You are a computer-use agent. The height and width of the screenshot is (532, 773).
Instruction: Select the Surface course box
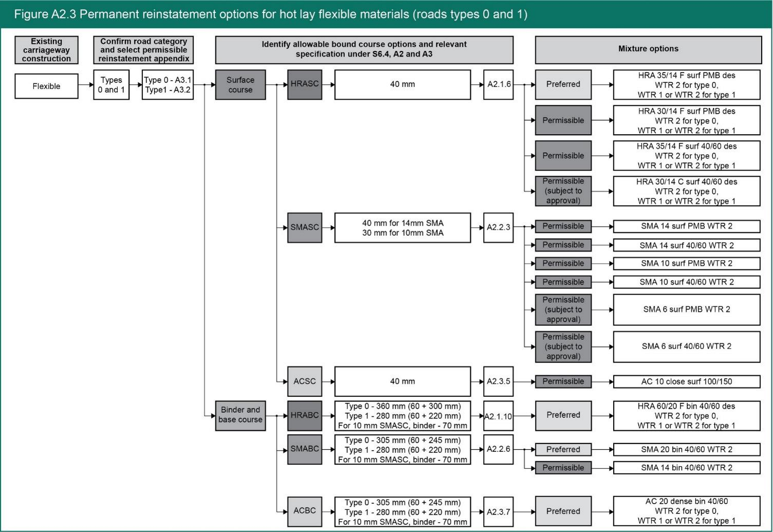click(240, 85)
